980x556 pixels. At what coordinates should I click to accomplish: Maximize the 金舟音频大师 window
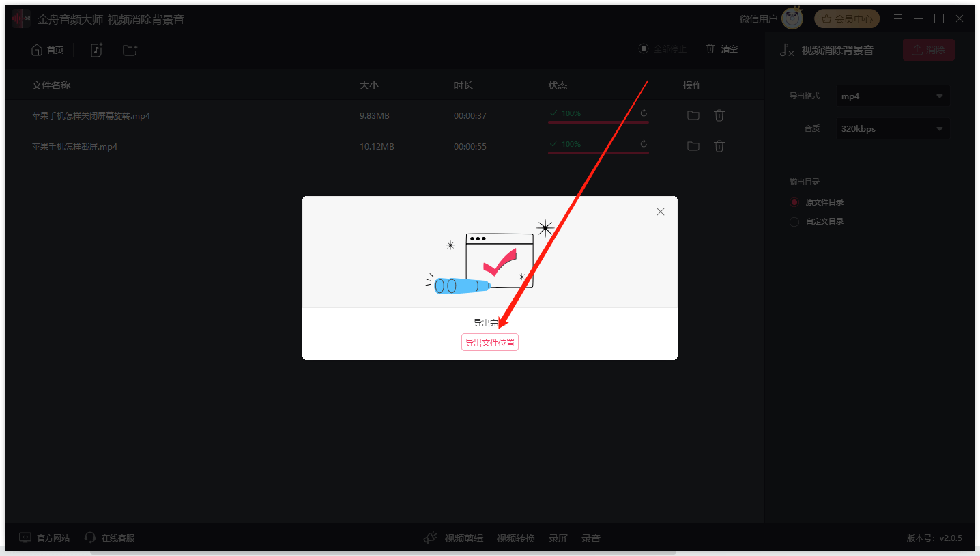tap(939, 18)
